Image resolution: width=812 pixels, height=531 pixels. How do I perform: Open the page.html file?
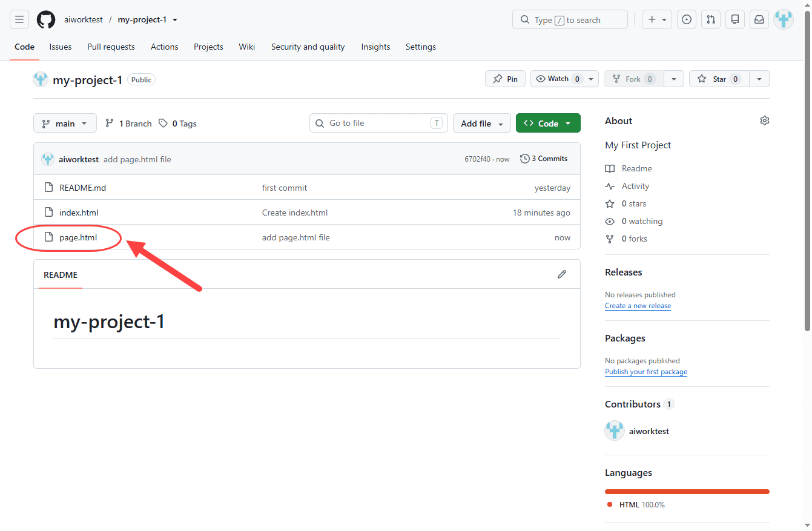click(78, 237)
